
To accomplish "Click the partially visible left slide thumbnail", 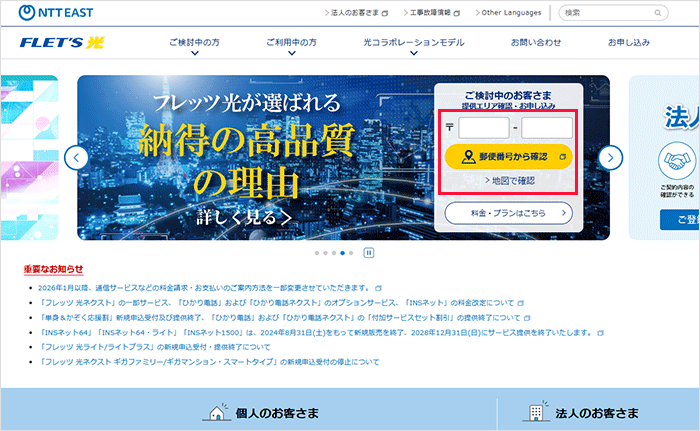I will click(x=29, y=158).
